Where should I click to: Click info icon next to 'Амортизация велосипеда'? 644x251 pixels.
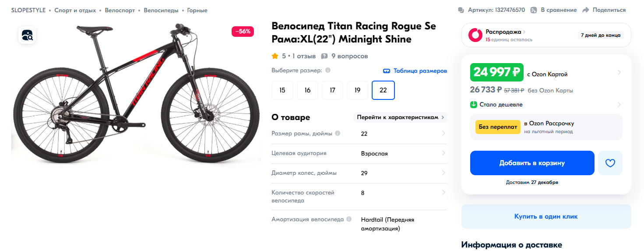349,219
